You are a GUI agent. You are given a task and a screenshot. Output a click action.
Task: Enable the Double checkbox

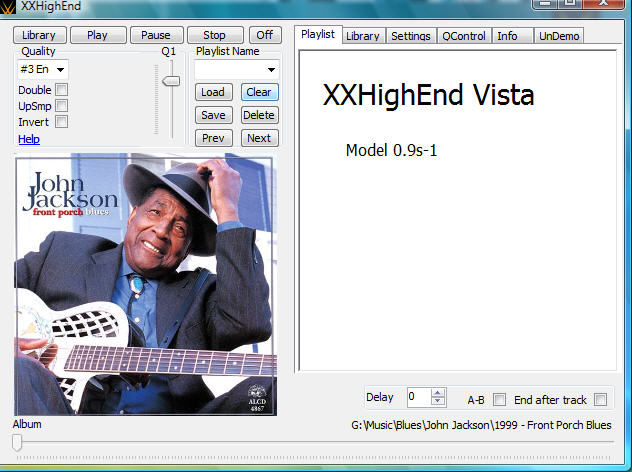[x=61, y=89]
